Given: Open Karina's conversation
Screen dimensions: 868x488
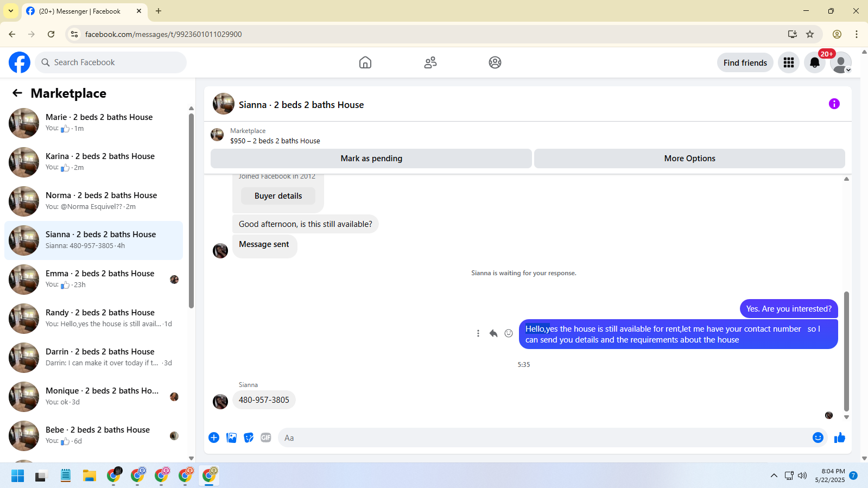Looking at the screenshot, I should point(94,162).
